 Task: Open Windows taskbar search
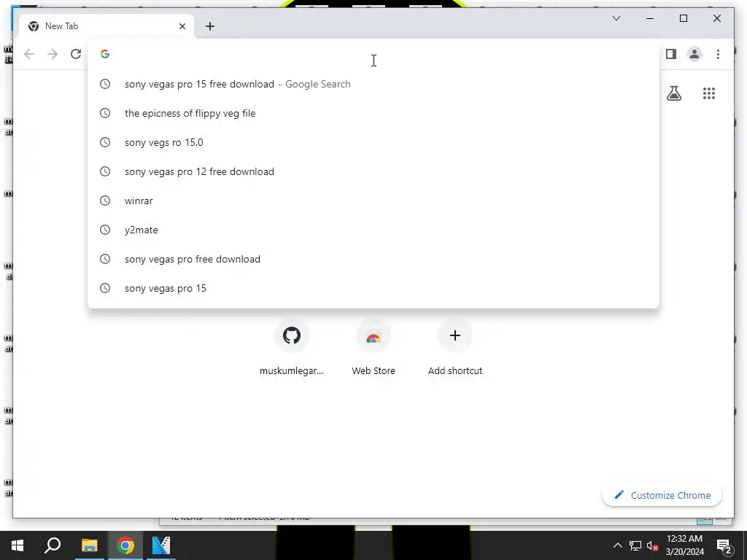coord(53,545)
